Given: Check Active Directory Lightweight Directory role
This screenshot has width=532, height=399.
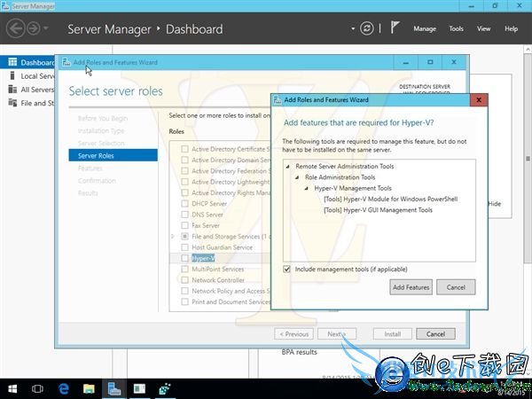Looking at the screenshot, I should (x=185, y=182).
